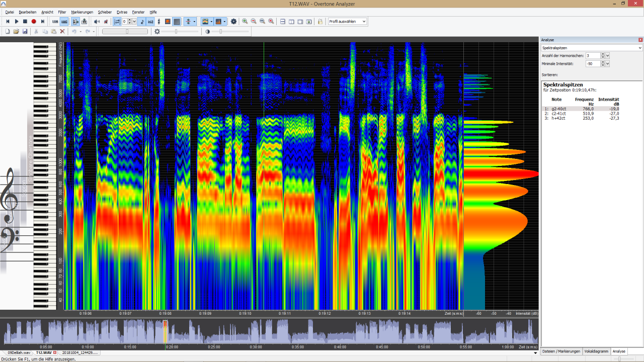Open the Filter menu
Screen dimensions: 644x362
point(62,12)
